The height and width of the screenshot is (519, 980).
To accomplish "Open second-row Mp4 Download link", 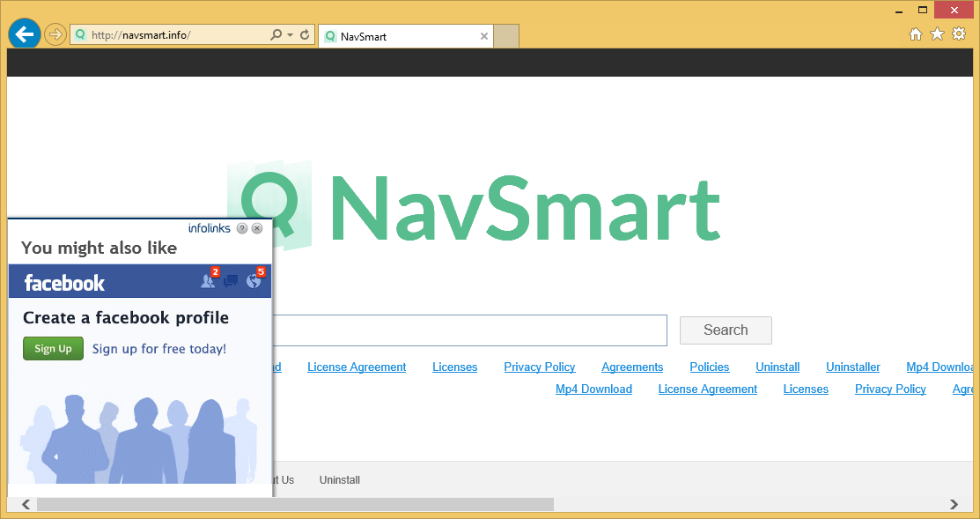I will (x=593, y=389).
